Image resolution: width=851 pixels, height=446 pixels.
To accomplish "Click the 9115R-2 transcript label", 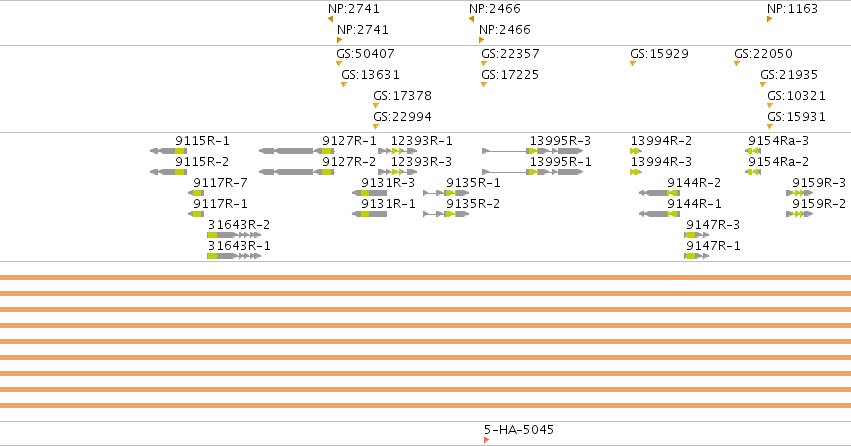I will pyautogui.click(x=202, y=162).
